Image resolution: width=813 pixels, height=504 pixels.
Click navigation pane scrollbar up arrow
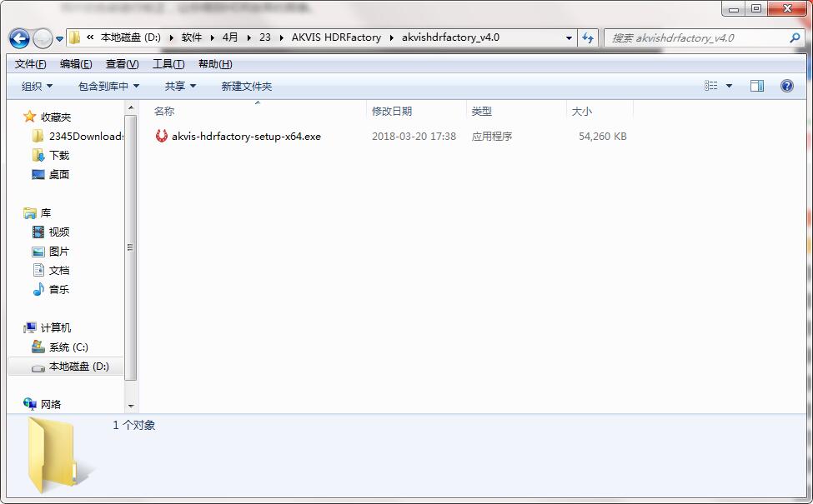131,107
